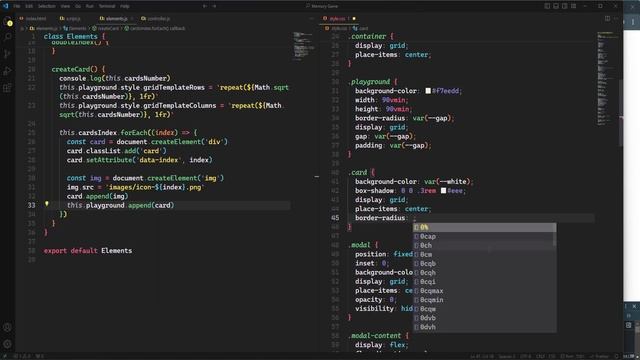The width and height of the screenshot is (640, 360).
Task: Open the File menu
Action: click(x=17, y=6)
